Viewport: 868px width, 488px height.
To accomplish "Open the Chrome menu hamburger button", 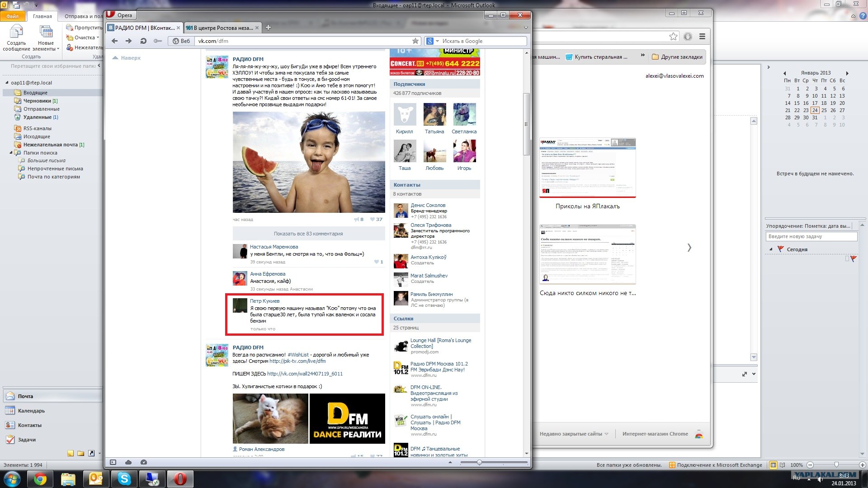I will [x=702, y=37].
